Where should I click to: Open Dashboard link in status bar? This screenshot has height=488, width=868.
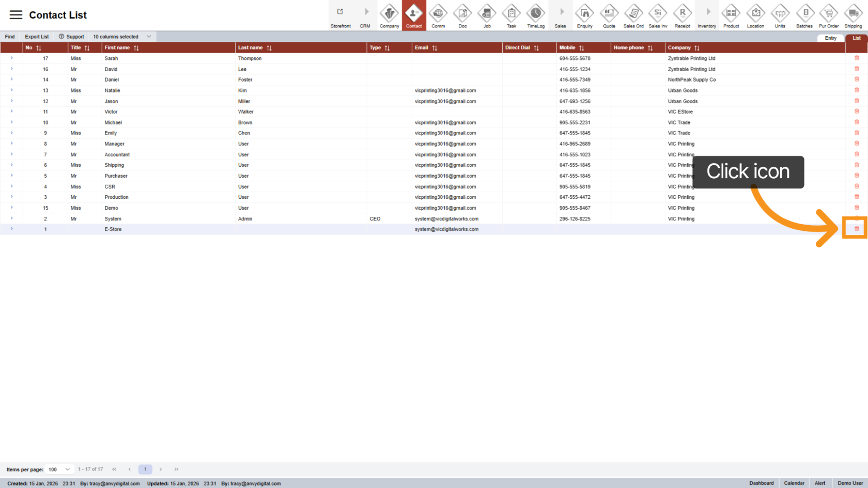[761, 483]
